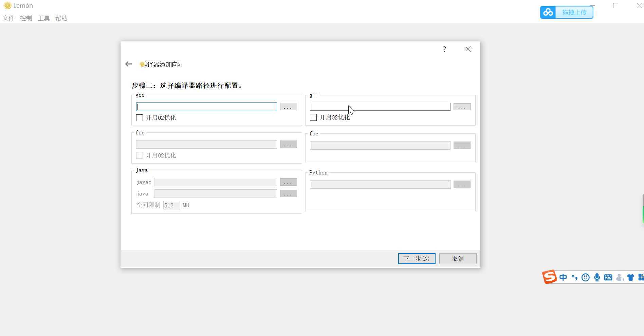The image size is (644, 336).
Task: Browse for javac path with ... button
Action: click(x=288, y=182)
